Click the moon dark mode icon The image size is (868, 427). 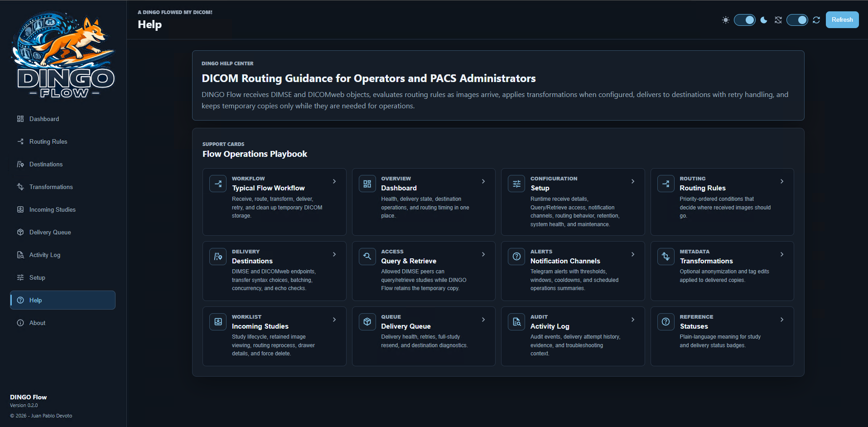point(764,20)
